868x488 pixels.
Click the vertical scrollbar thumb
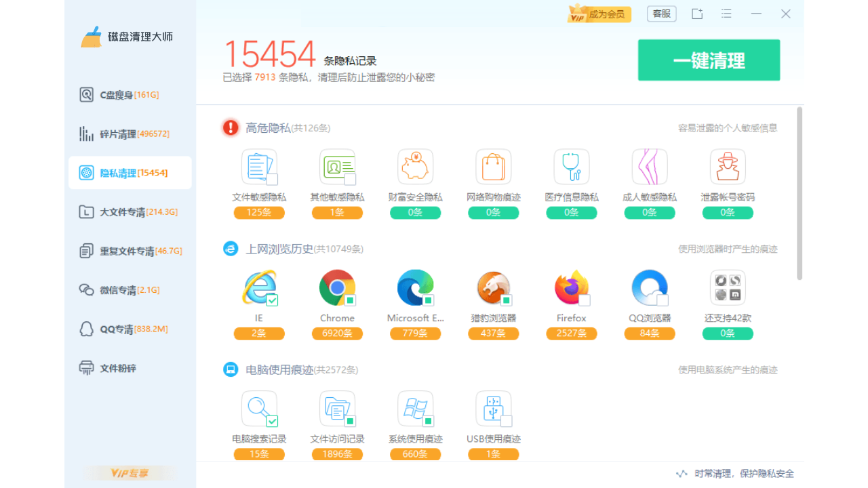[800, 193]
